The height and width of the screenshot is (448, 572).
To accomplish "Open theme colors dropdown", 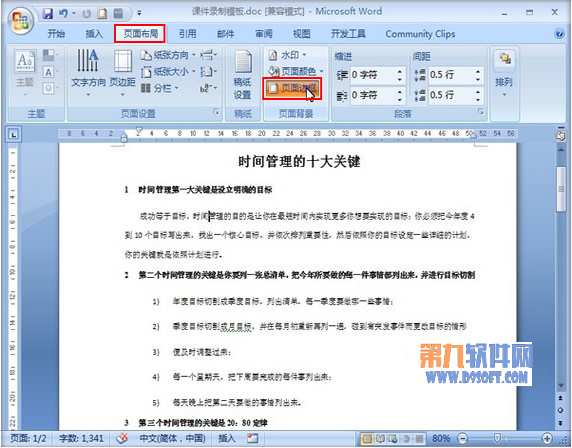I will point(51,55).
